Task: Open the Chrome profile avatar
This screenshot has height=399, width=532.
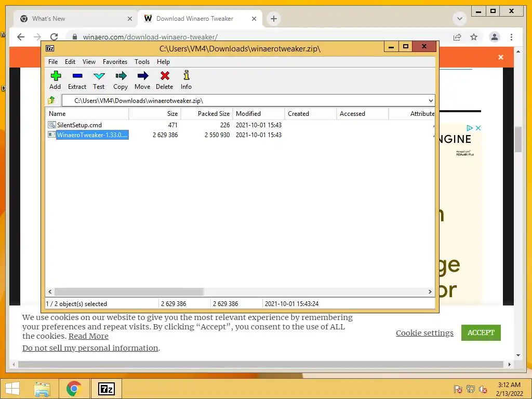Action: point(495,37)
